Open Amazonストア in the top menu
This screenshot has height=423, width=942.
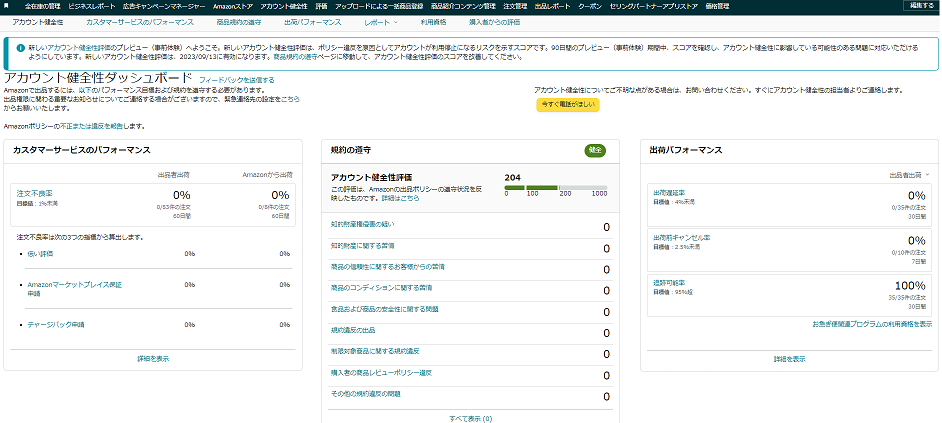[232, 6]
